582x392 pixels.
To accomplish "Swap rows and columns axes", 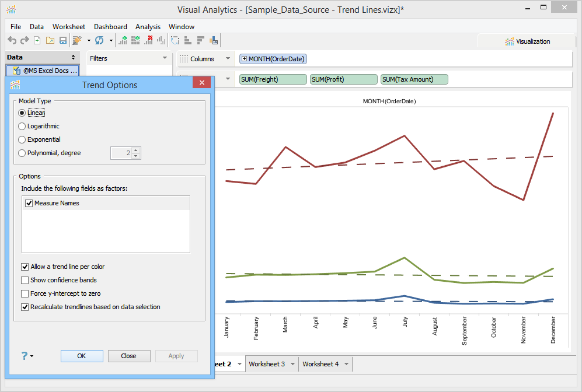I will pyautogui.click(x=175, y=40).
